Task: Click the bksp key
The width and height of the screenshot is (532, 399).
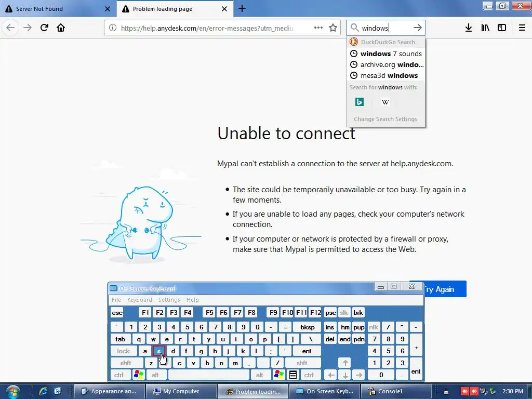Action: point(308,327)
